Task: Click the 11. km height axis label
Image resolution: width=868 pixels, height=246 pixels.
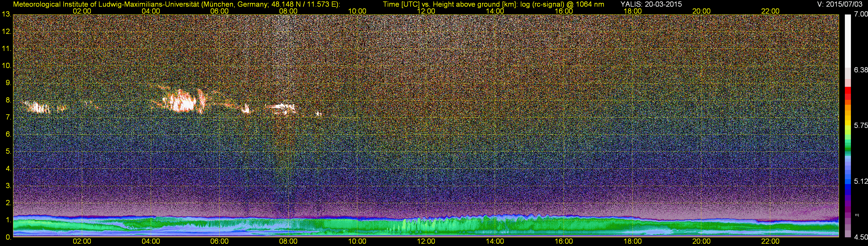Action: pos(6,49)
